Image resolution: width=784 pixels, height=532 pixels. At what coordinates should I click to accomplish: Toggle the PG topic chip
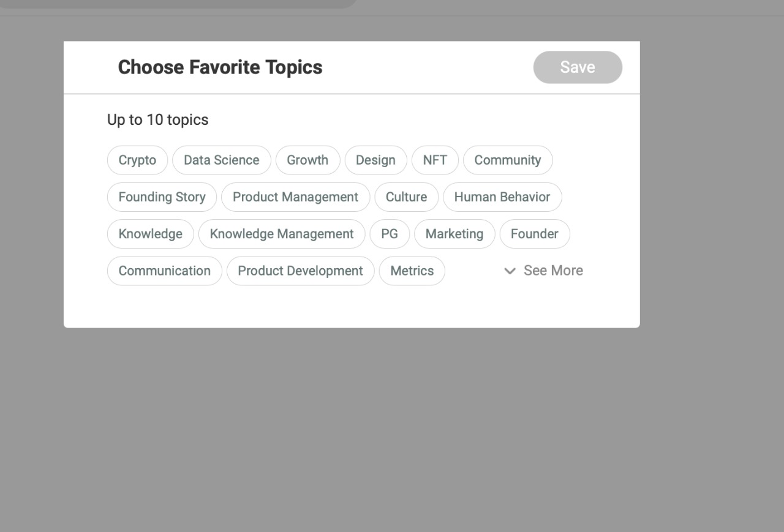click(x=390, y=234)
